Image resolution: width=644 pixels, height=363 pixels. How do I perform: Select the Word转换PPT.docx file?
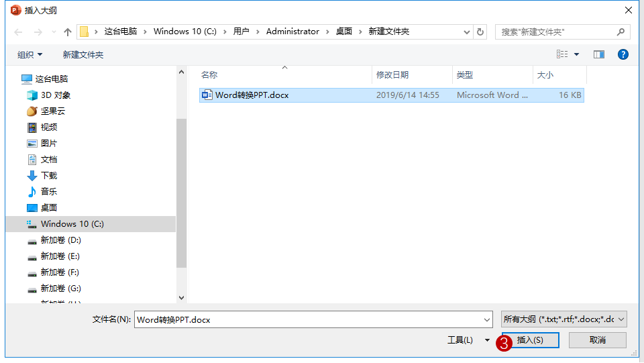click(391, 95)
